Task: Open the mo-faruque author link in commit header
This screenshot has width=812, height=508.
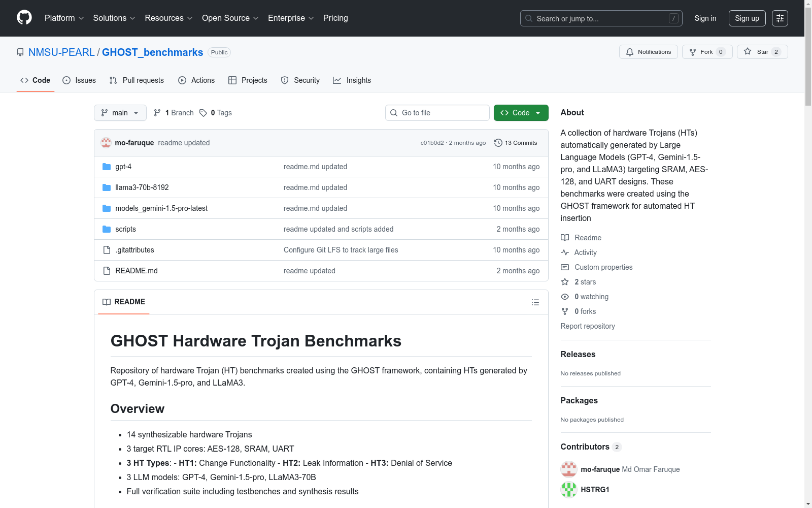Action: pyautogui.click(x=134, y=143)
